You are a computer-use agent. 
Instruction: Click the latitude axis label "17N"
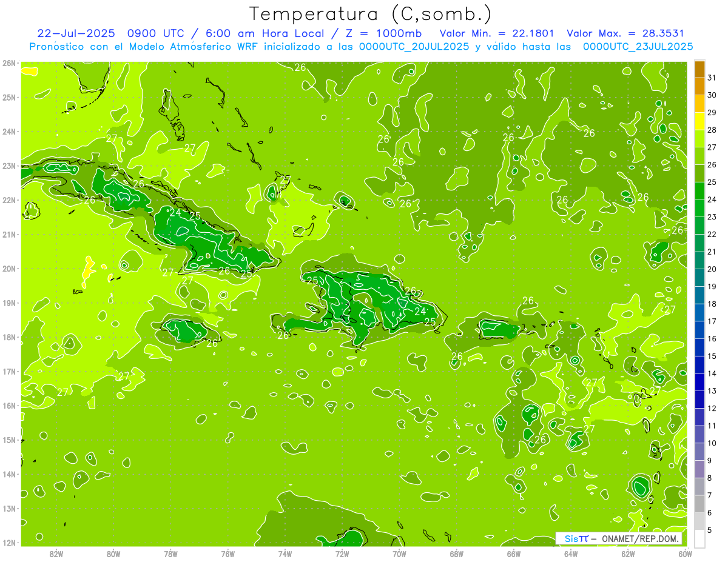(8, 371)
